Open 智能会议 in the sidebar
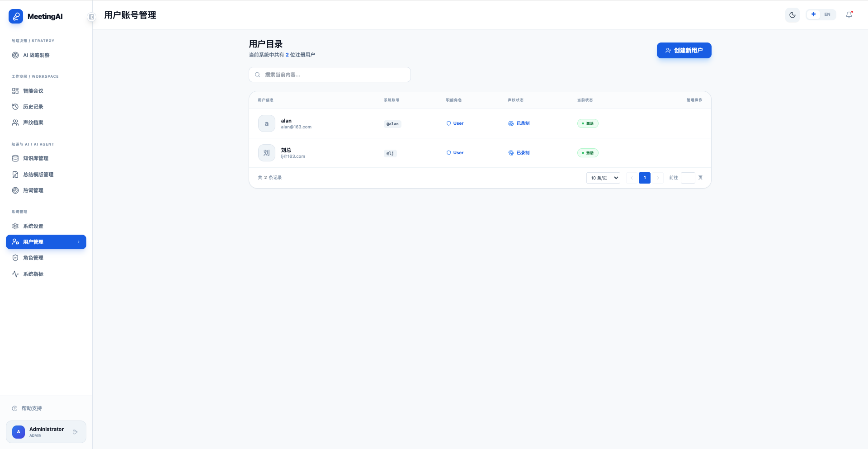868x449 pixels. (x=33, y=91)
